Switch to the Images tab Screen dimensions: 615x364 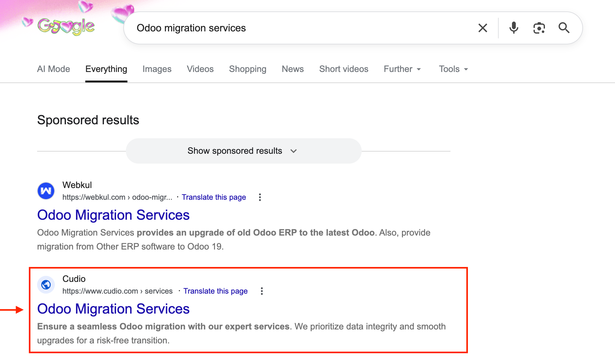[x=157, y=69]
